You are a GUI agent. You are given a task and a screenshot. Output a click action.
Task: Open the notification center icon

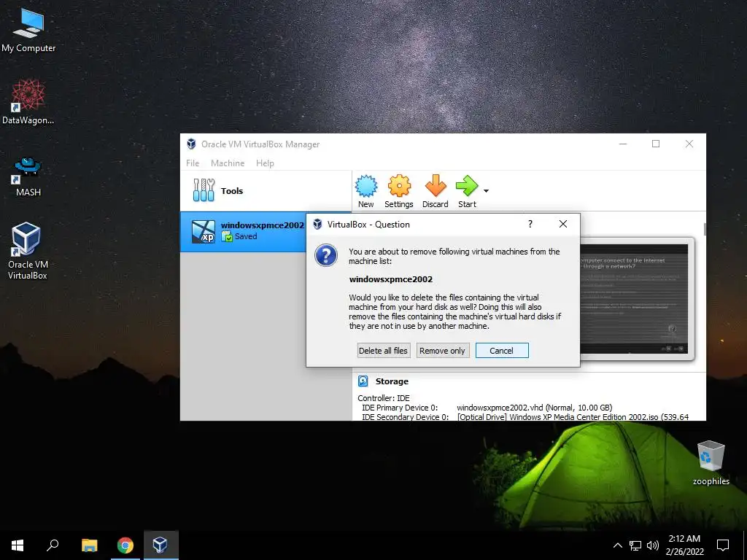point(723,545)
